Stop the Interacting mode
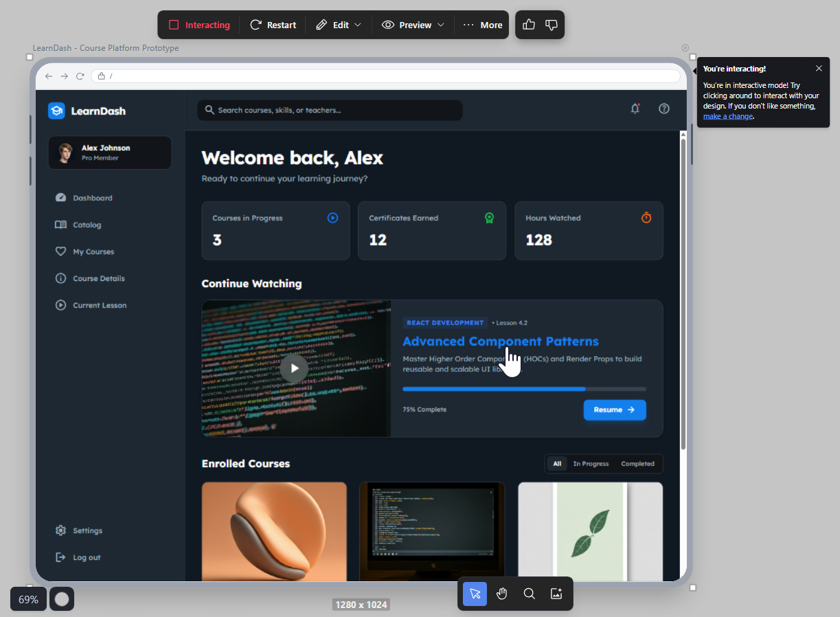This screenshot has height=617, width=840. [199, 25]
